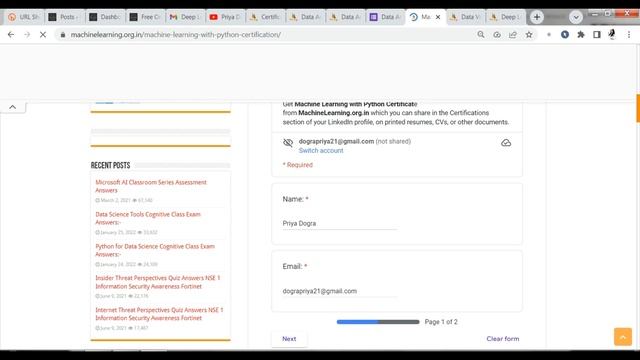
Task: Click the Clear form link
Action: click(x=503, y=339)
